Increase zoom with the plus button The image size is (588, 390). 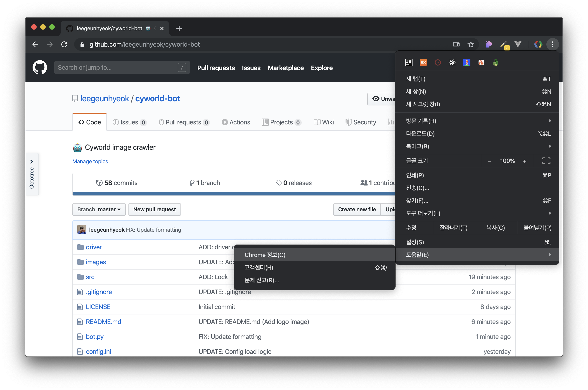pyautogui.click(x=525, y=161)
